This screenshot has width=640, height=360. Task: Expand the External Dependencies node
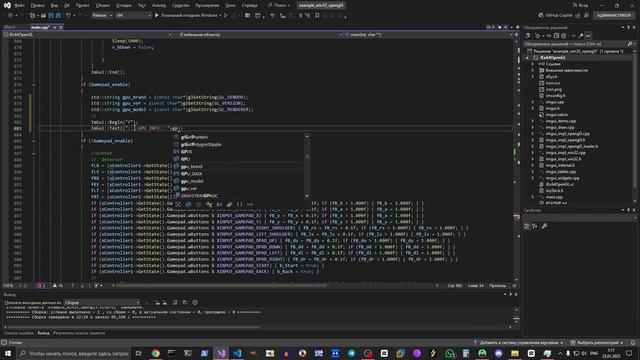[x=533, y=70]
